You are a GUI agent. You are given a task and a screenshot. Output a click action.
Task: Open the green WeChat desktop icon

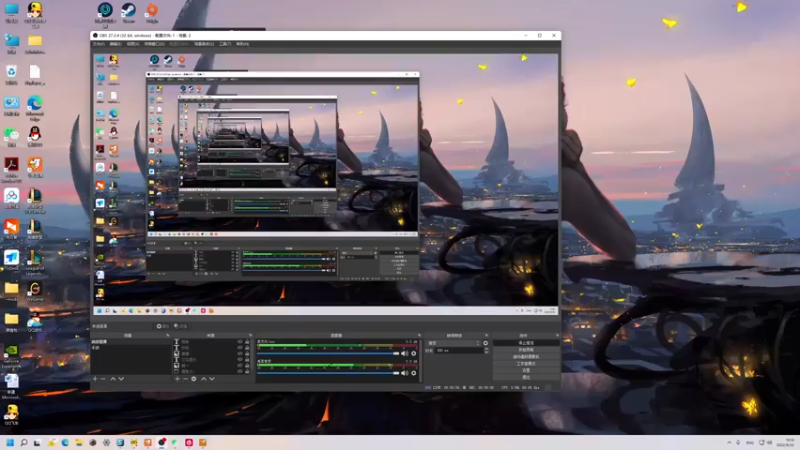tap(11, 137)
